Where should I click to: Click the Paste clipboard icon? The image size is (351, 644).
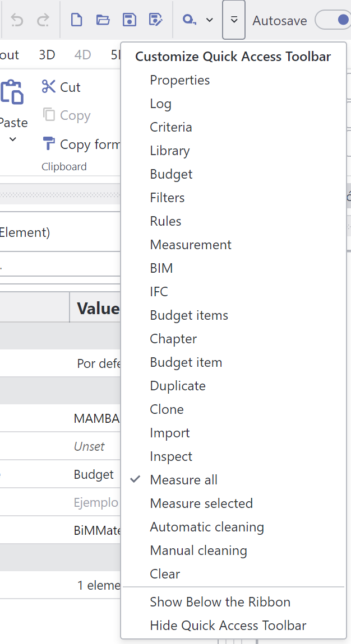12,91
